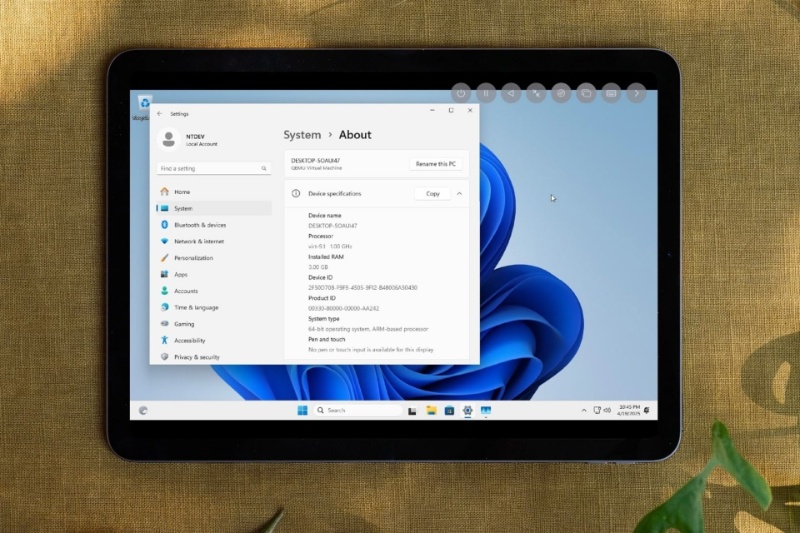
Task: Click the Rename this PC button
Action: [435, 163]
